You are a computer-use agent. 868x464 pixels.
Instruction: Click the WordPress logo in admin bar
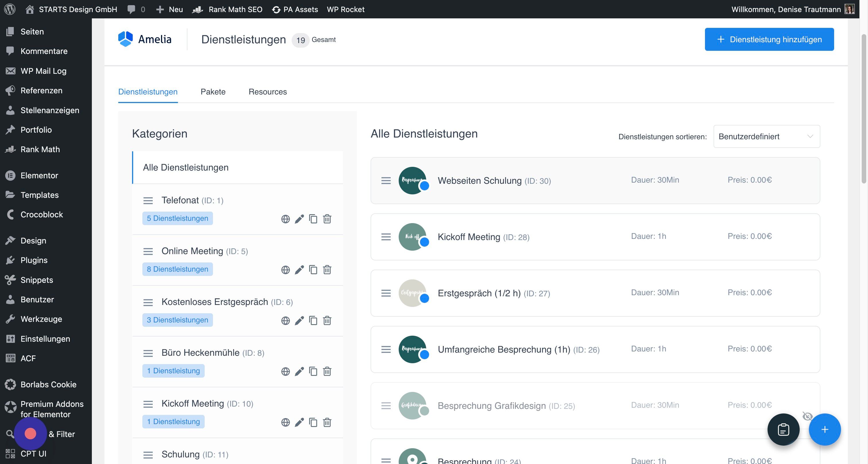click(10, 9)
